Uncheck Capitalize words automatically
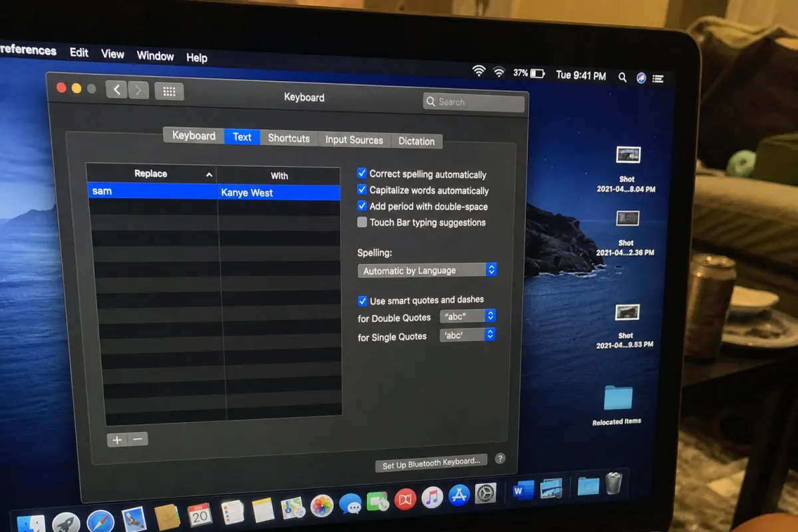This screenshot has height=532, width=798. [362, 190]
